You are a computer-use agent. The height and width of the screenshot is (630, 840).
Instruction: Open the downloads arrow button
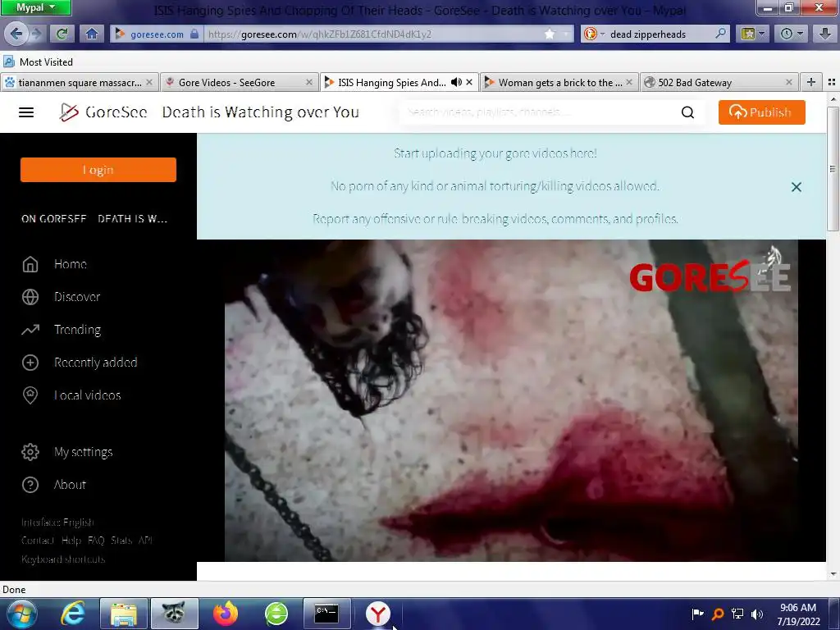coord(825,34)
